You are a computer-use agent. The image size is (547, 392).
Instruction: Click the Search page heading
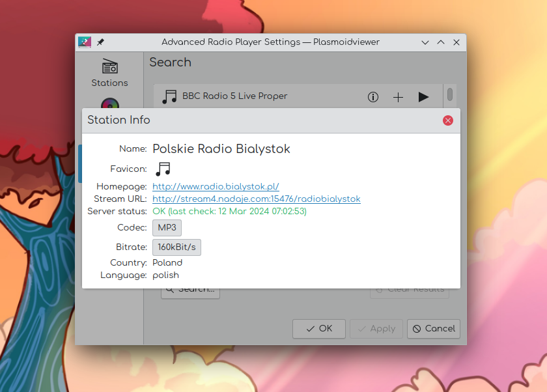tap(170, 62)
